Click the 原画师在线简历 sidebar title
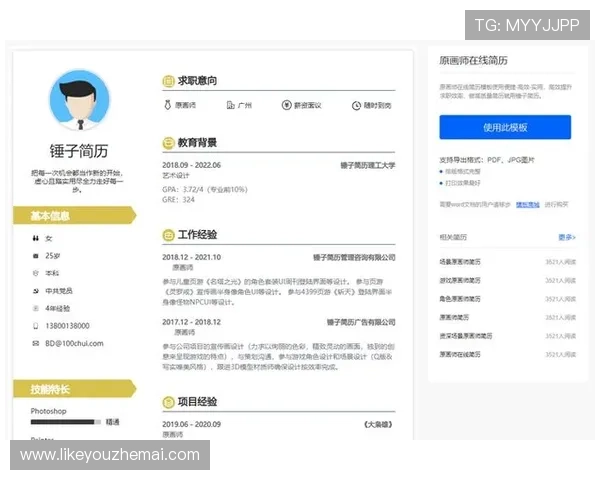Image resolution: width=600 pixels, height=480 pixels. 473,60
